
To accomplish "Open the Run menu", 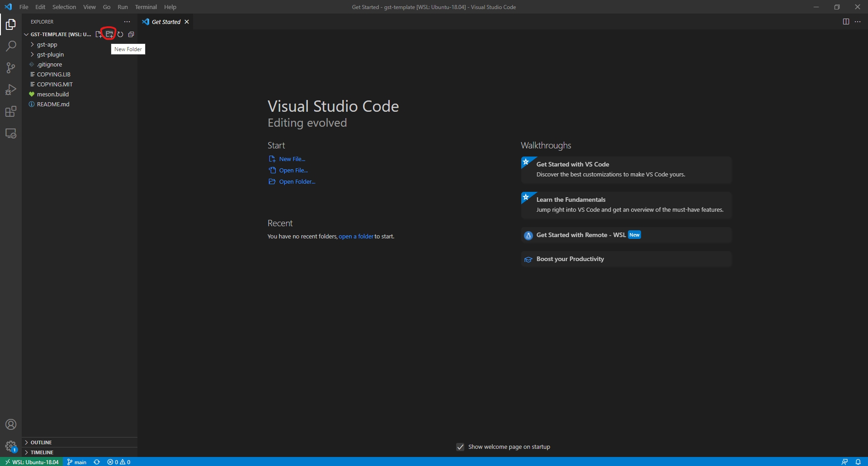I will [123, 7].
